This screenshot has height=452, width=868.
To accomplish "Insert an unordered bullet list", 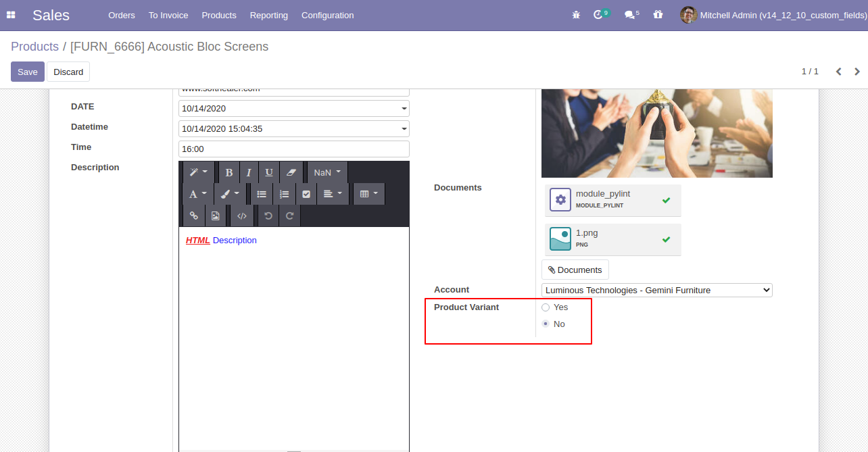I will (x=262, y=194).
